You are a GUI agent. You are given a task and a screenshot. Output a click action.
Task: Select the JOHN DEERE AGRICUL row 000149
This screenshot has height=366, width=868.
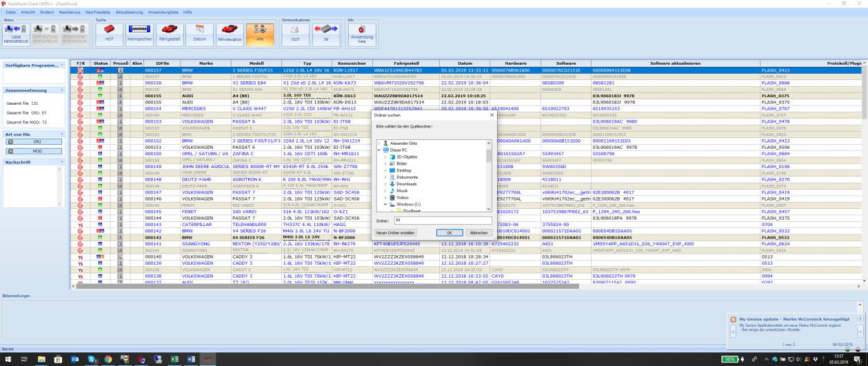(466, 166)
